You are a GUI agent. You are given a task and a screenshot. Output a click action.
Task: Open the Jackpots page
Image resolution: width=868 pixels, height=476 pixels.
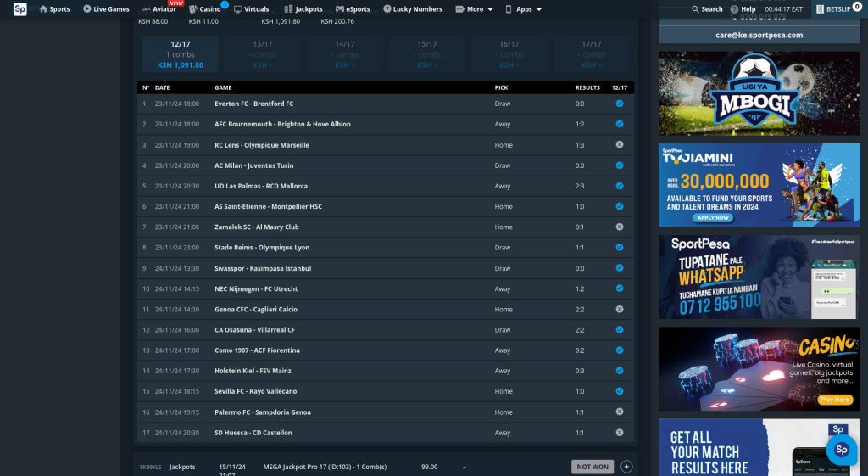[303, 8]
